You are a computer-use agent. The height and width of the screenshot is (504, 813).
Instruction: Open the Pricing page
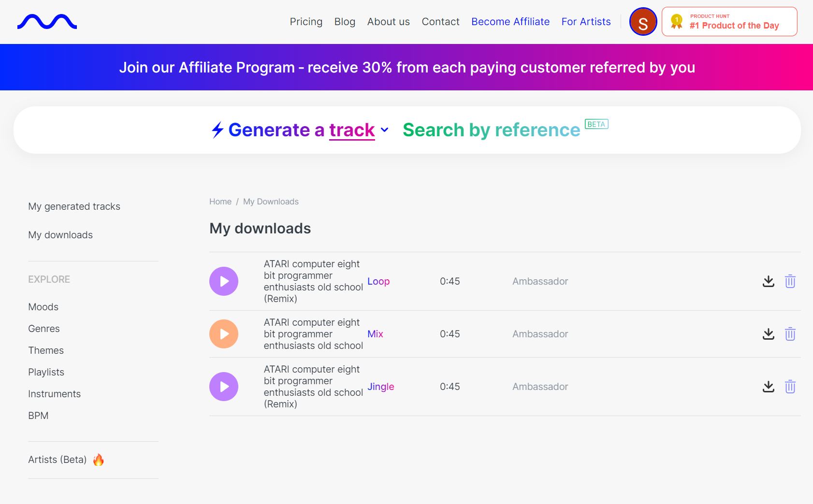(x=306, y=22)
